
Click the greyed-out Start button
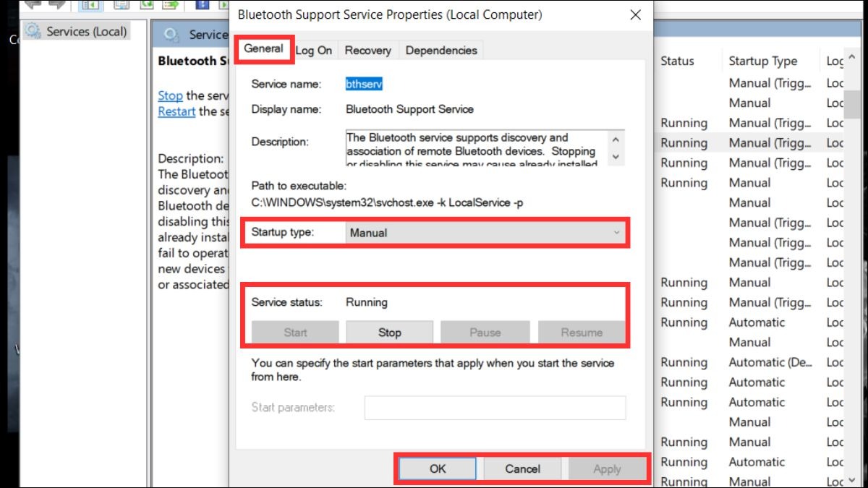coord(295,333)
